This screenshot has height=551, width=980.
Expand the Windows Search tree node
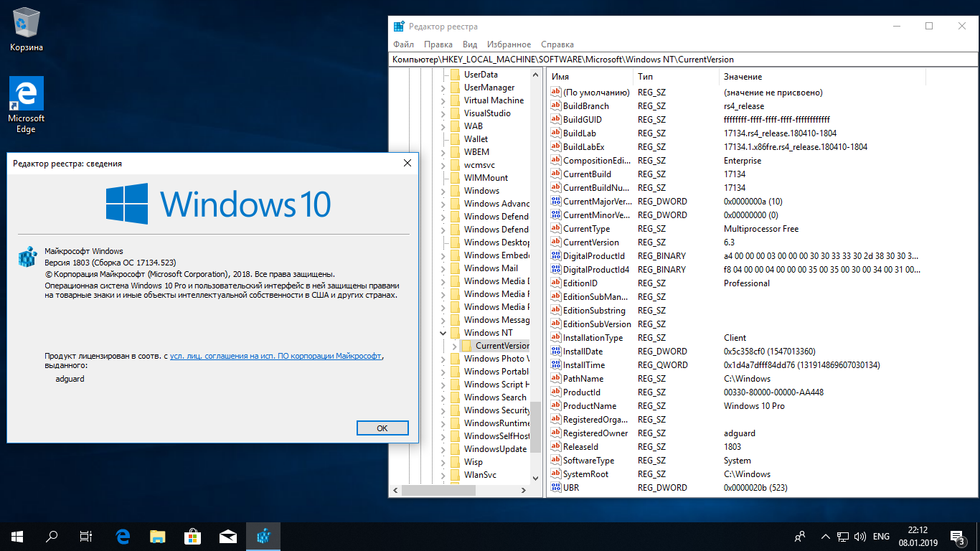click(443, 397)
